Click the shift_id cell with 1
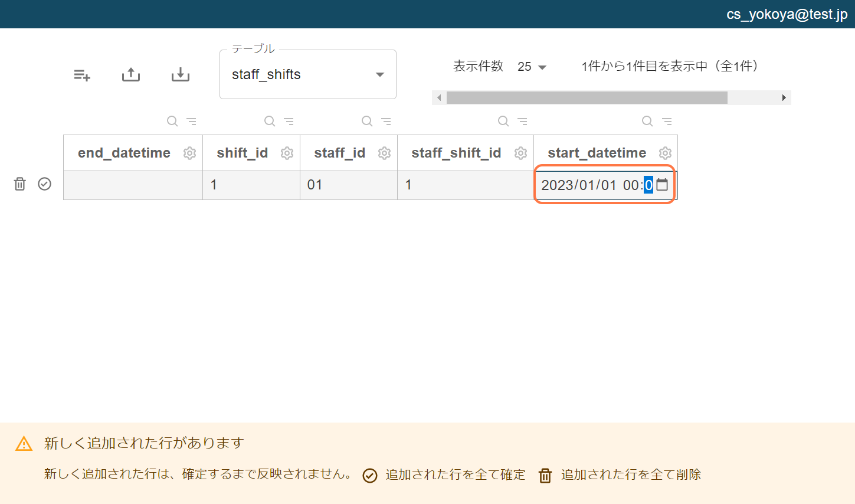855x504 pixels. [251, 185]
